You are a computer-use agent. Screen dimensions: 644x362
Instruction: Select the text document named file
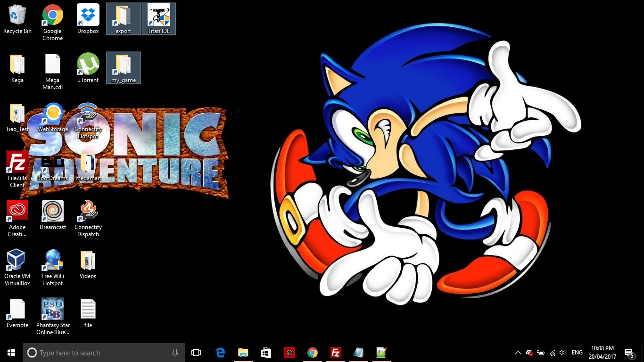tap(88, 313)
